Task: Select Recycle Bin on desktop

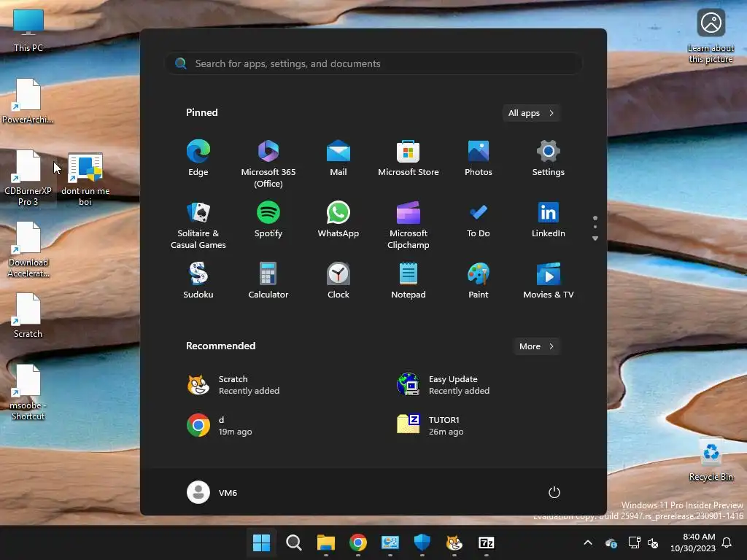Action: (x=711, y=461)
